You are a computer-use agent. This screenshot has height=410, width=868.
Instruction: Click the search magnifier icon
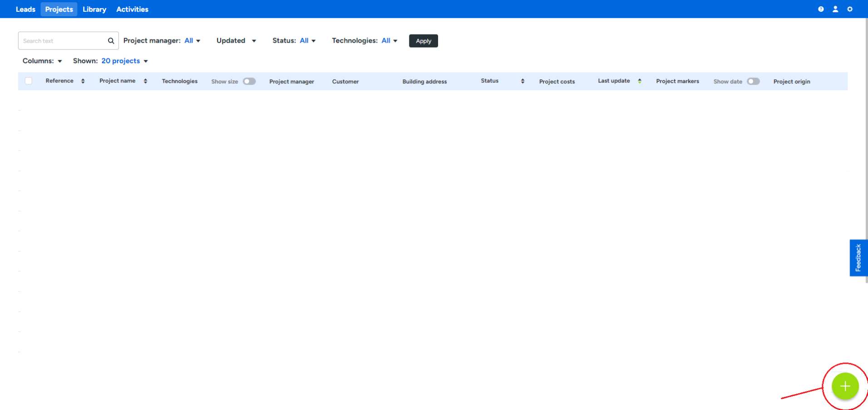click(x=111, y=41)
